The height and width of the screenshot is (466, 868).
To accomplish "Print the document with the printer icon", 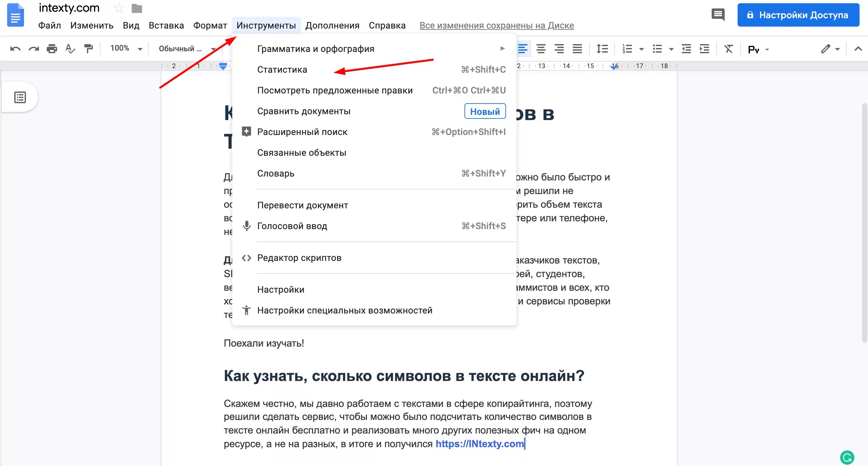I will (x=52, y=49).
